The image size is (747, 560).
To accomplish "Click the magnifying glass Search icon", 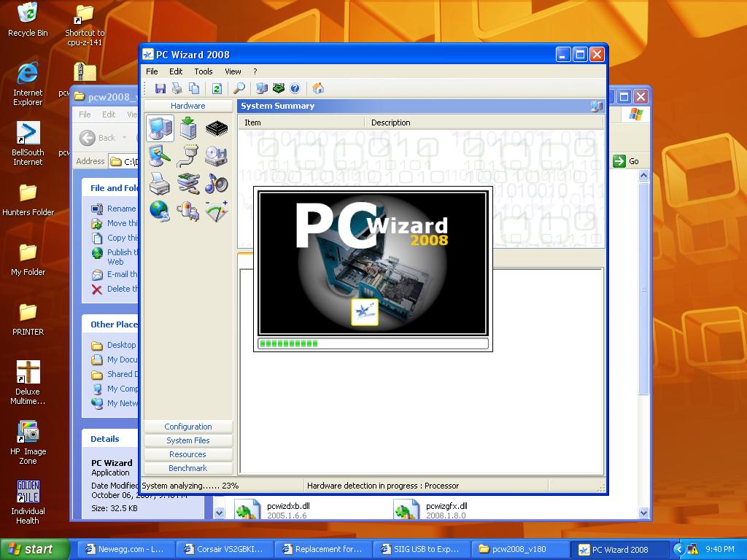I will tap(239, 88).
